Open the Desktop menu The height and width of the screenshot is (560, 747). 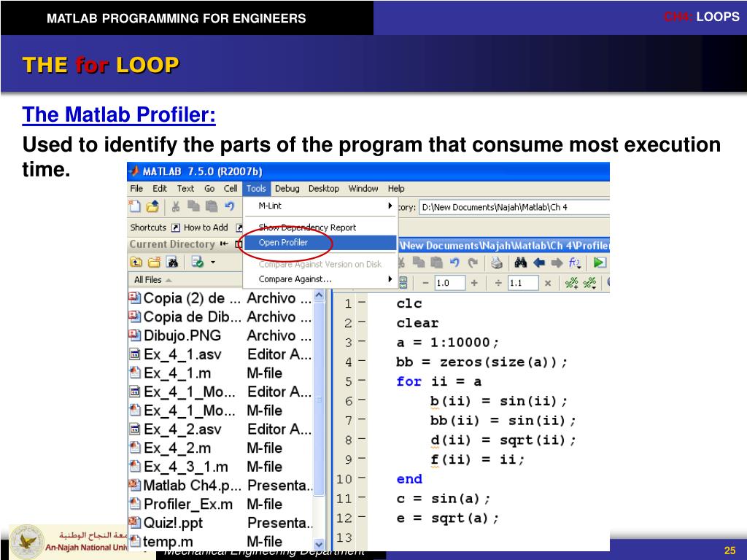click(x=324, y=189)
